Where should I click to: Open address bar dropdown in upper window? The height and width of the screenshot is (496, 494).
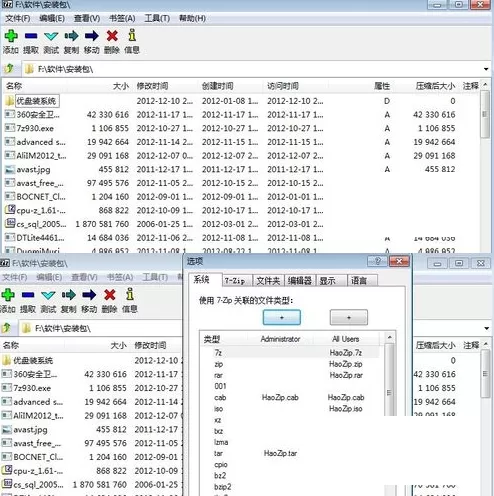coord(486,69)
